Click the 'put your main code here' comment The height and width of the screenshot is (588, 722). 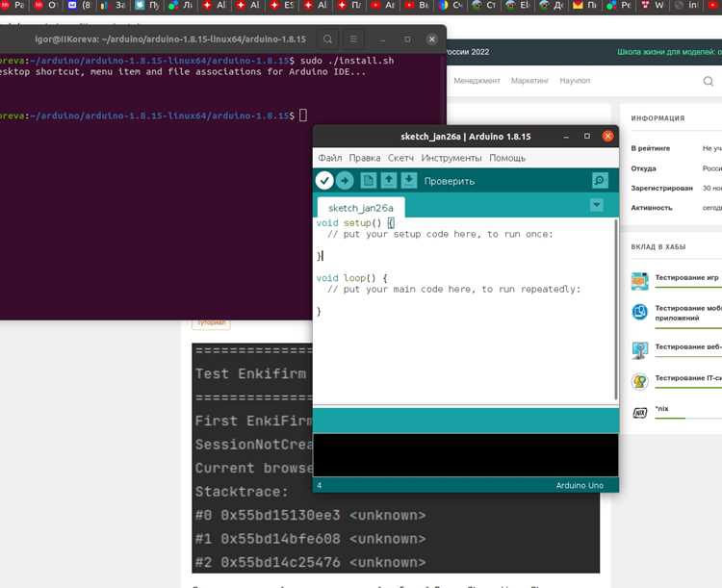pos(454,289)
